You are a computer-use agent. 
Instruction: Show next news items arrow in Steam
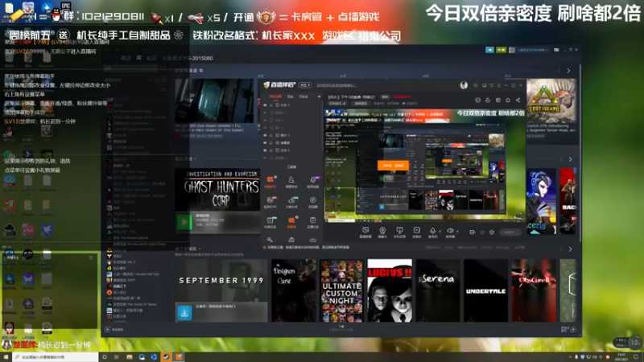tap(568, 71)
